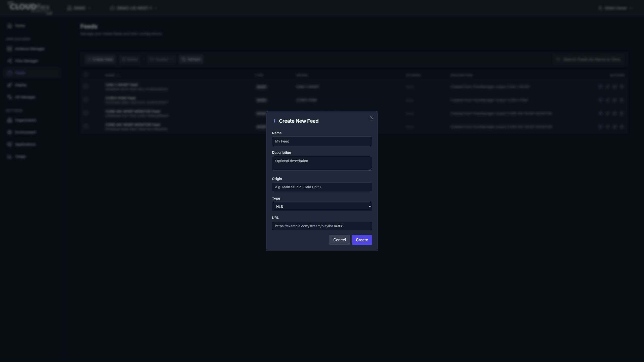Screen dimensions: 644x362
Task: Focus the Optional description text area
Action: 322,163
